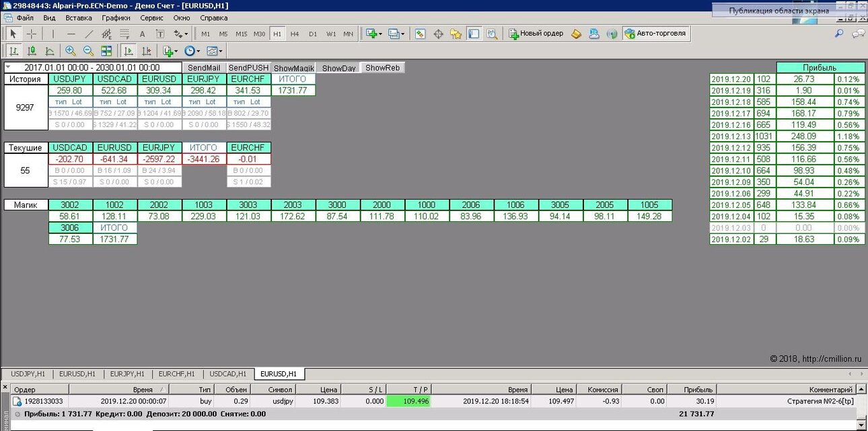Screen dimensions: 868x431
Task: Click the -3441.26 ИТОГО value
Action: click(x=204, y=159)
